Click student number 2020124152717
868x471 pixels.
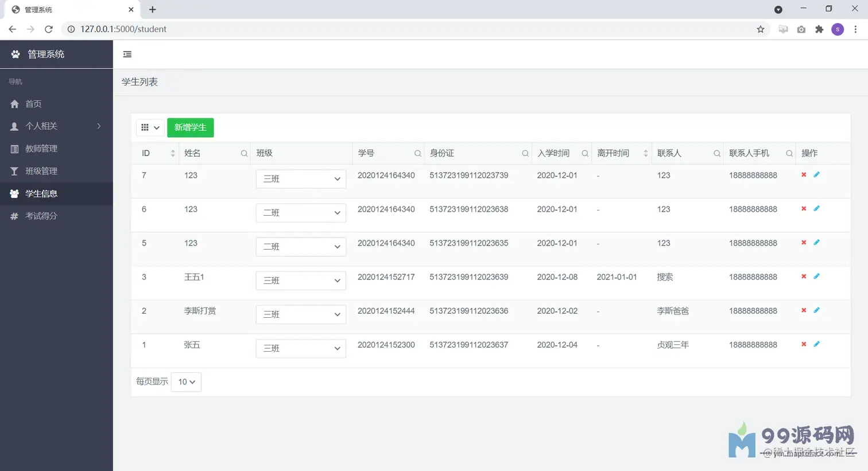coord(386,277)
